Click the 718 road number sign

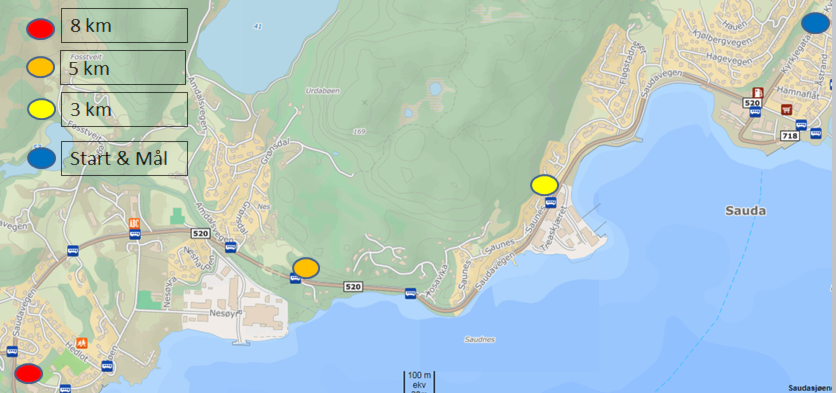[790, 136]
